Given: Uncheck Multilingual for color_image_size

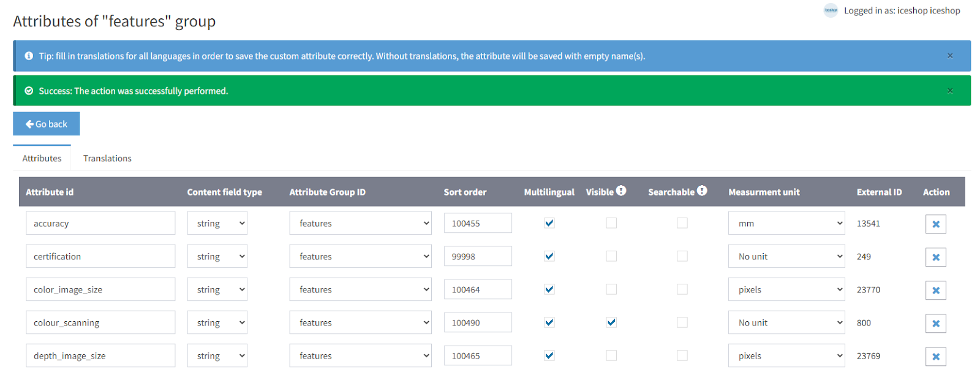Looking at the screenshot, I should point(549,289).
